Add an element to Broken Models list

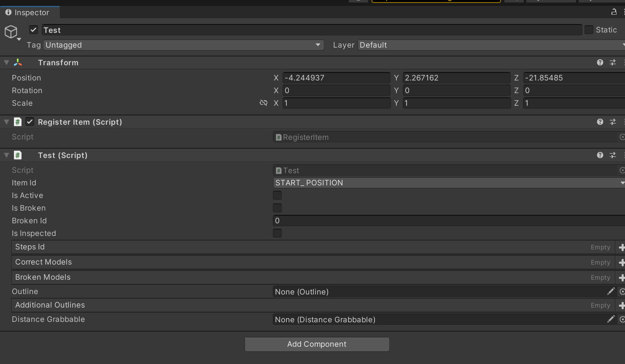click(x=621, y=278)
